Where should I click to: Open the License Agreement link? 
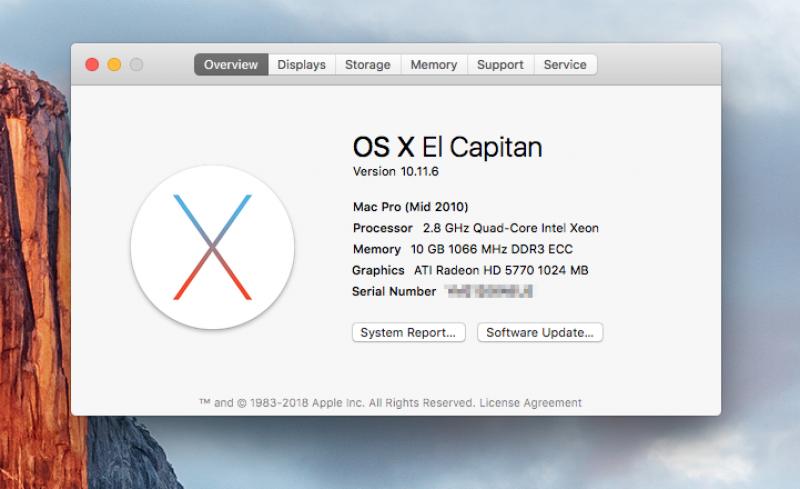click(x=531, y=403)
